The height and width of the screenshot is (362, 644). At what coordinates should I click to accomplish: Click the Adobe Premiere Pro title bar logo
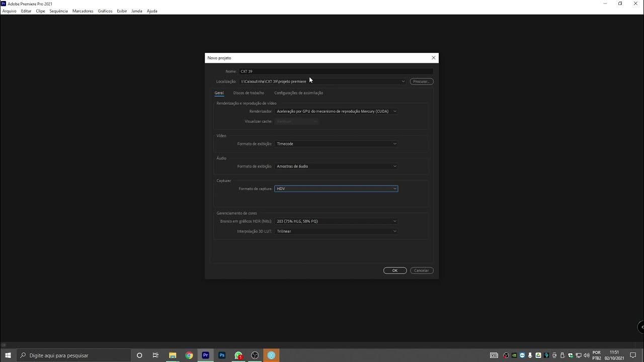(4, 4)
